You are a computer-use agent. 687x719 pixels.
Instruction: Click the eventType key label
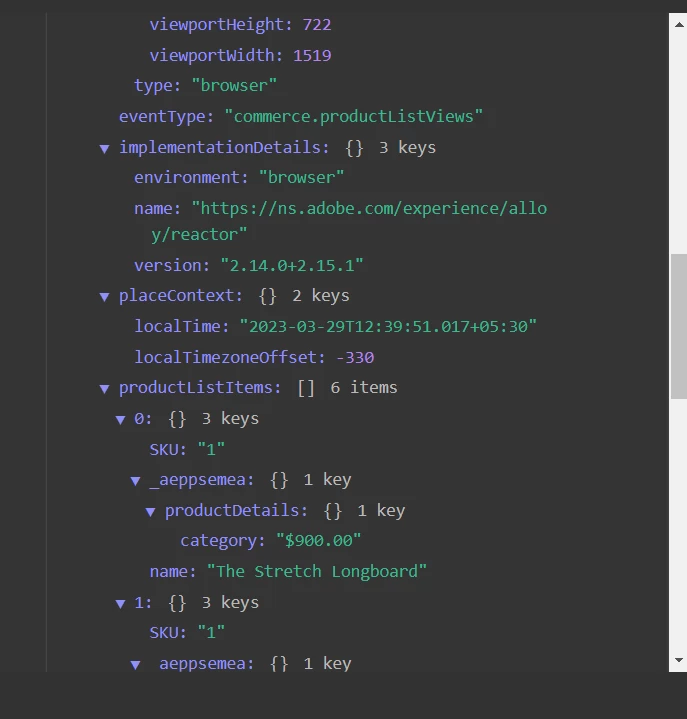(166, 116)
